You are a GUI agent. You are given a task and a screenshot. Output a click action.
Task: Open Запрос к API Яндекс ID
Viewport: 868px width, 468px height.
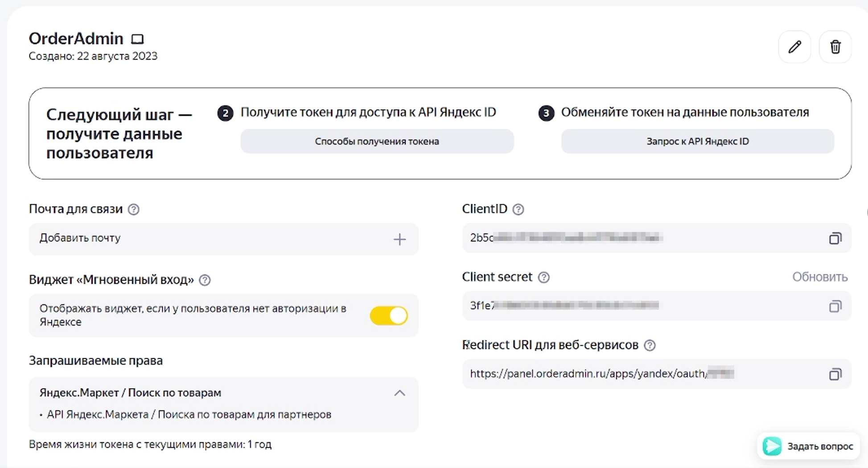698,141
